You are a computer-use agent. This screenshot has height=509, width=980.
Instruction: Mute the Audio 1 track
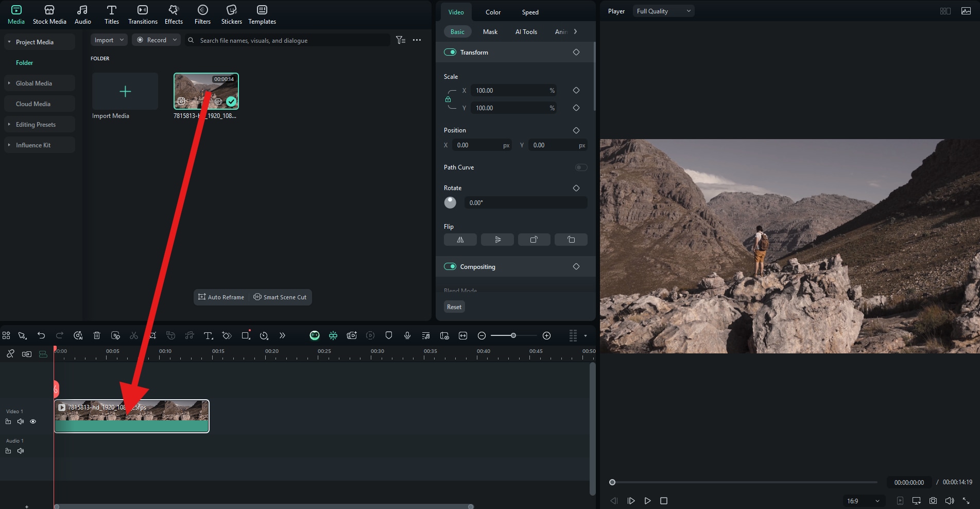(x=21, y=451)
